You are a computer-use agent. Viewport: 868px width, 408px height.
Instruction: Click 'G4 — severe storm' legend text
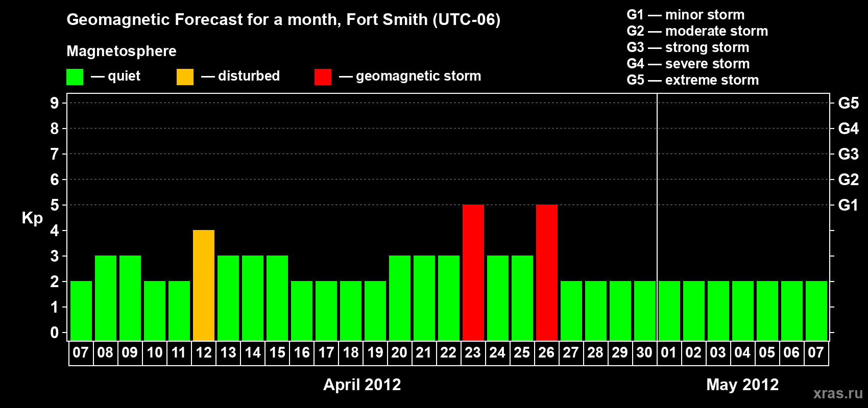[x=688, y=64]
